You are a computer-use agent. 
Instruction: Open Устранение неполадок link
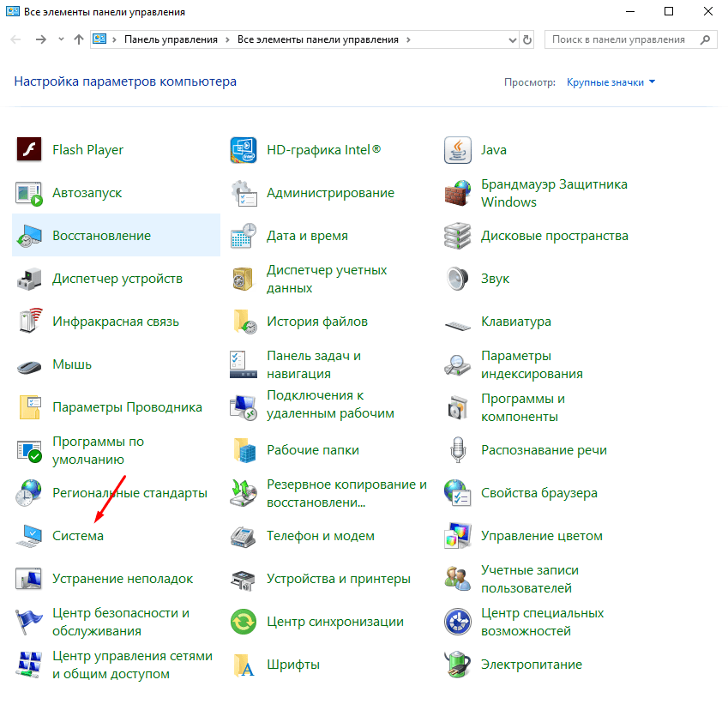coord(123,579)
